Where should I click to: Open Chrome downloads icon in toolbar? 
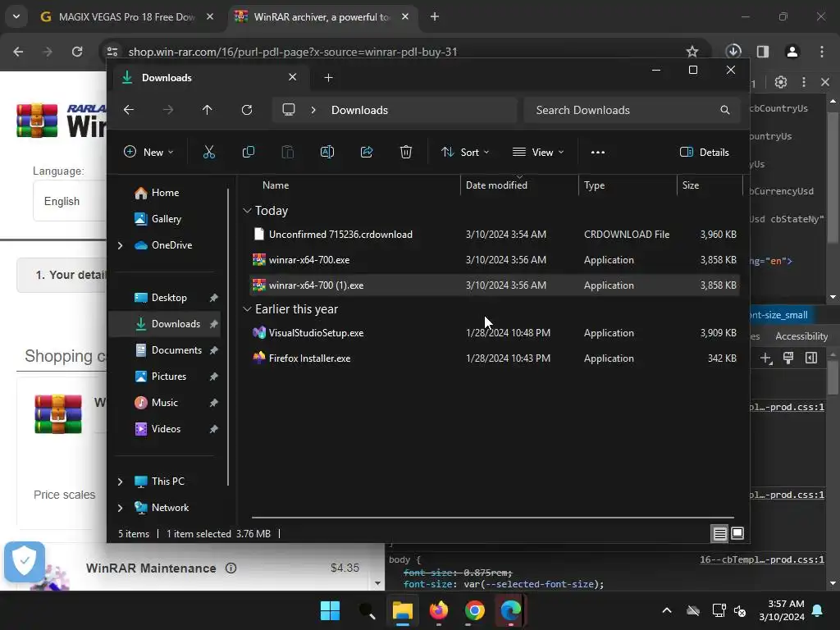733,51
